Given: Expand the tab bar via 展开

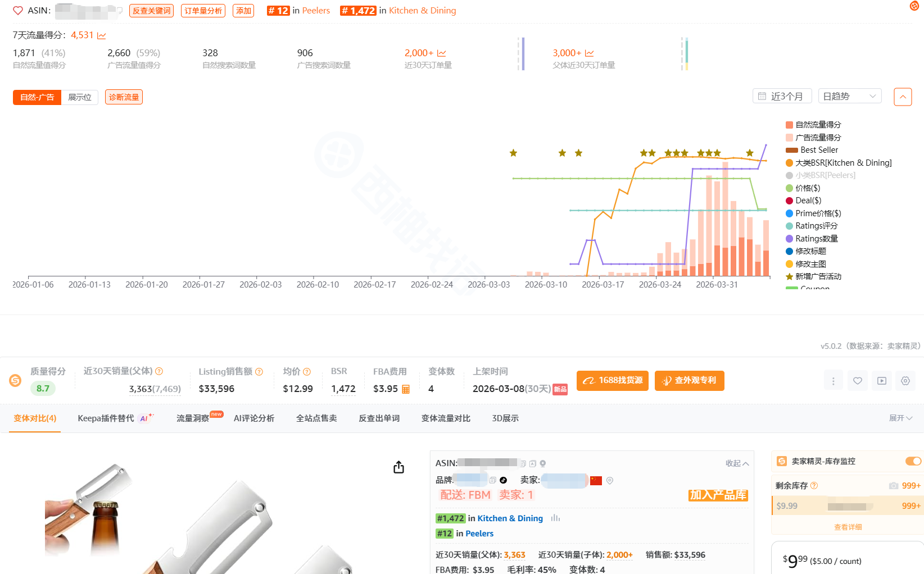Looking at the screenshot, I should pos(900,418).
